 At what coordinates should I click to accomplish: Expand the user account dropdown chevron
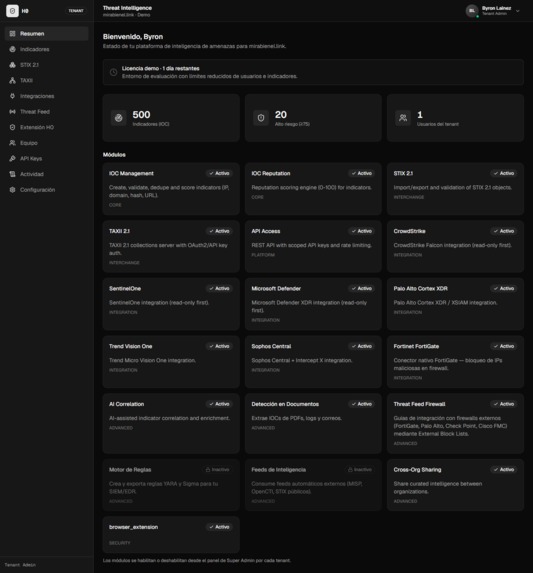pos(518,11)
